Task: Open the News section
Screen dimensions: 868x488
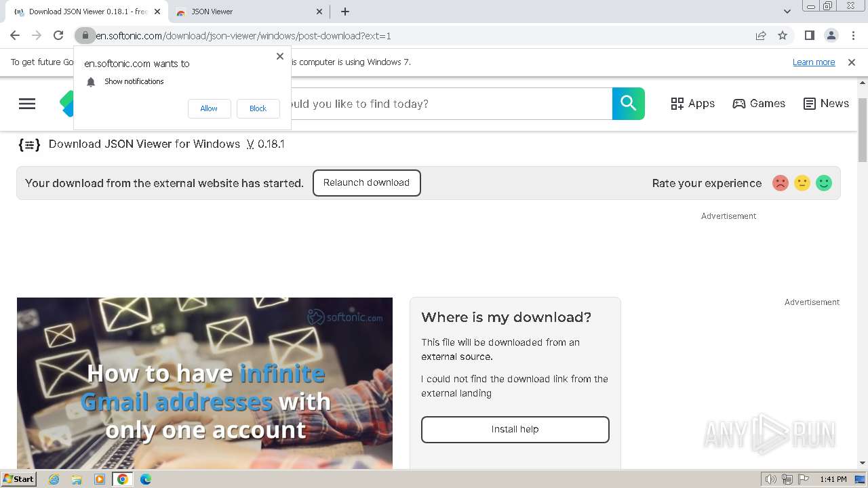Action: pyautogui.click(x=826, y=104)
